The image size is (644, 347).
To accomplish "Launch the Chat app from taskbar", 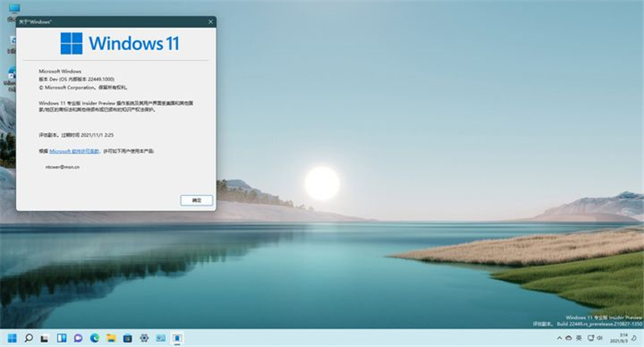I will 78,338.
